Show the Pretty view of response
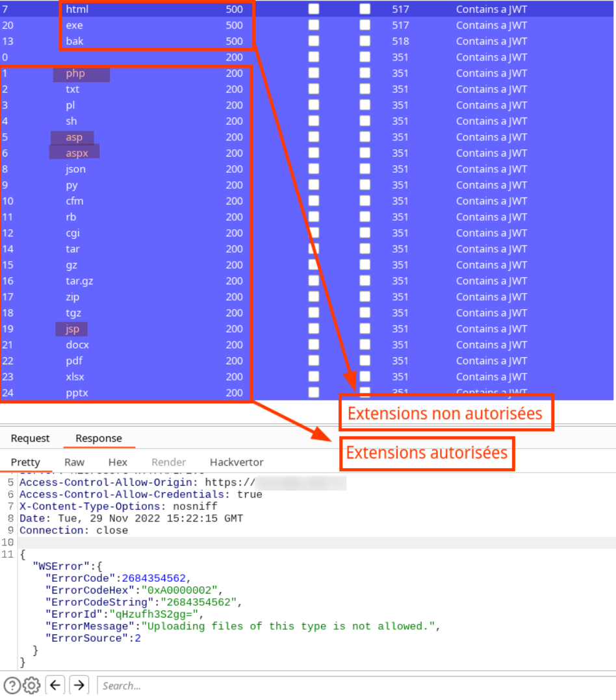 [25, 462]
